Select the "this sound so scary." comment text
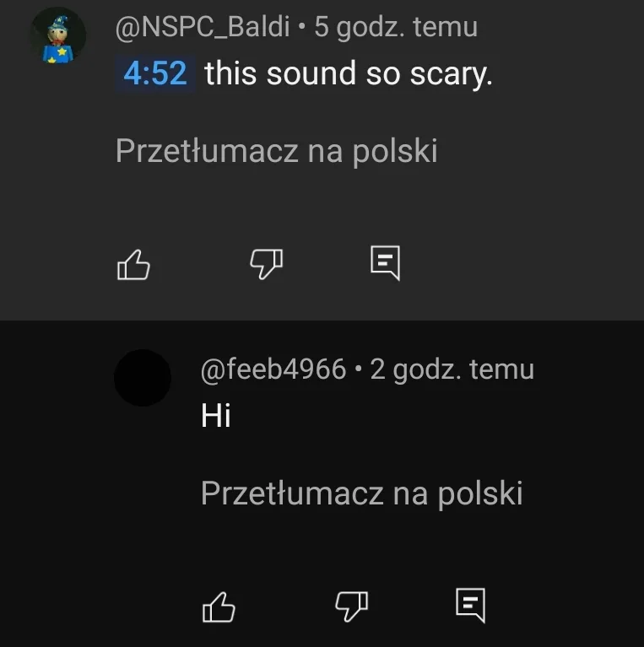 point(348,73)
